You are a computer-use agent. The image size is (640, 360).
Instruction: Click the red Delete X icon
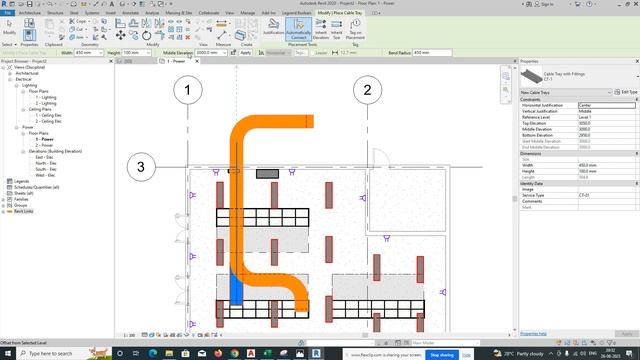click(188, 37)
